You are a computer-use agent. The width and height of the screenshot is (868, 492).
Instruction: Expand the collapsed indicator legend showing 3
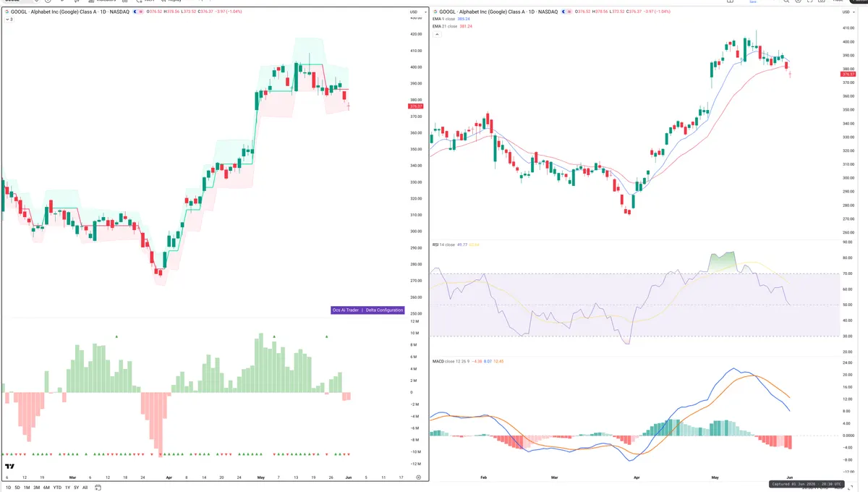coord(9,19)
